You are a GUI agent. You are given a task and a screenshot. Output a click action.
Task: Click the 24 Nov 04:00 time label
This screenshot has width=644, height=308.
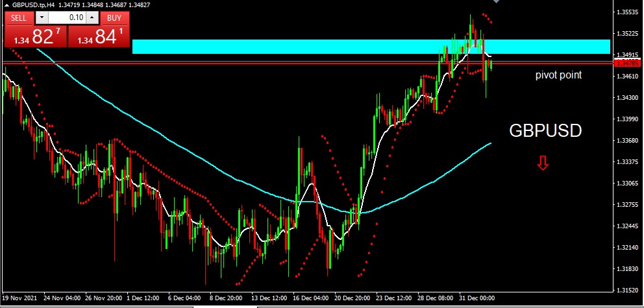pyautogui.click(x=62, y=298)
